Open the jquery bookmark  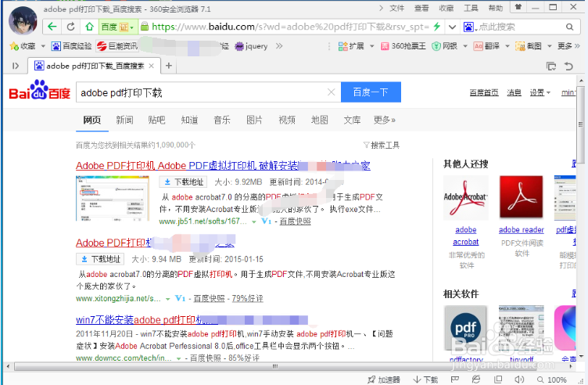pos(251,46)
